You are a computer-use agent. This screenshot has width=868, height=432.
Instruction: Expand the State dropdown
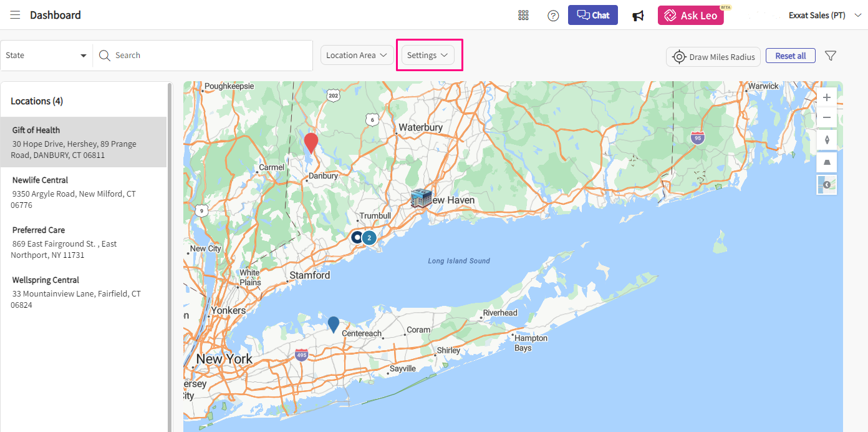click(46, 56)
